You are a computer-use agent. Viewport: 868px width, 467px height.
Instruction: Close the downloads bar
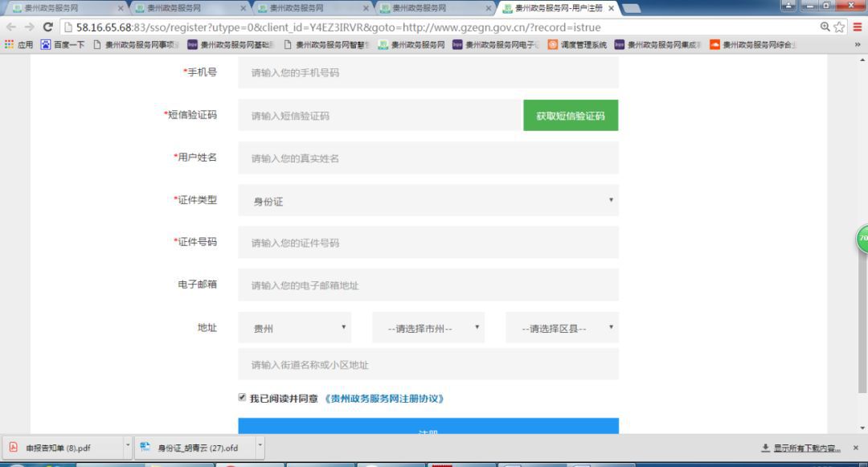[x=856, y=448]
